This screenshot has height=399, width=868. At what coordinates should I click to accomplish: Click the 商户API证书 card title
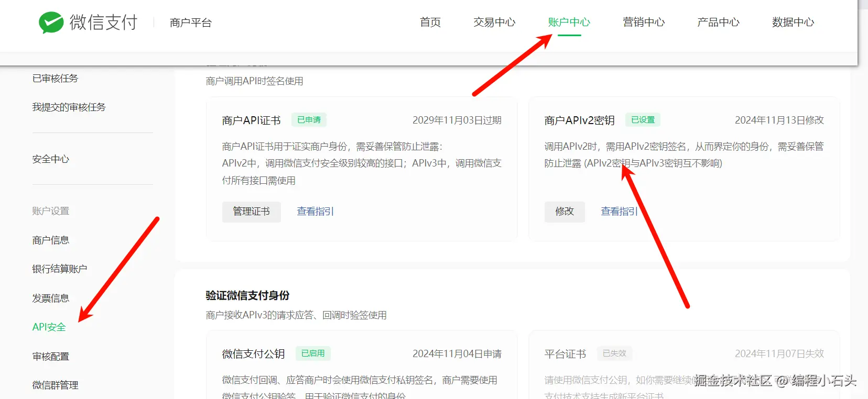[x=251, y=120]
